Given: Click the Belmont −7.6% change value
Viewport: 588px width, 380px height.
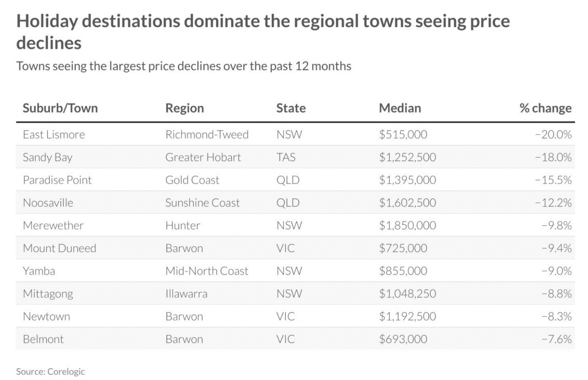Looking at the screenshot, I should (x=556, y=339).
